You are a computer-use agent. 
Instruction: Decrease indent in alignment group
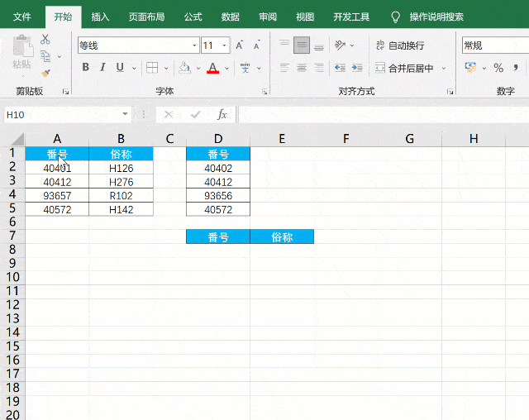340,68
